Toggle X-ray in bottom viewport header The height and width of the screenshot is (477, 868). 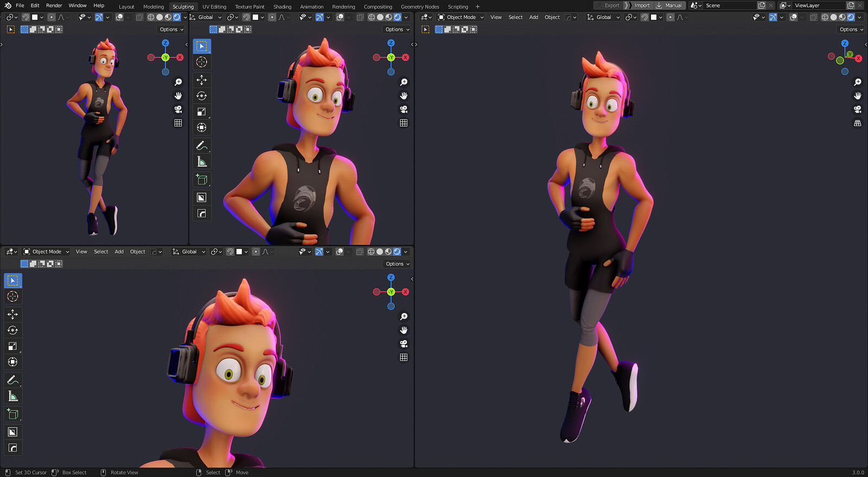pyautogui.click(x=360, y=252)
